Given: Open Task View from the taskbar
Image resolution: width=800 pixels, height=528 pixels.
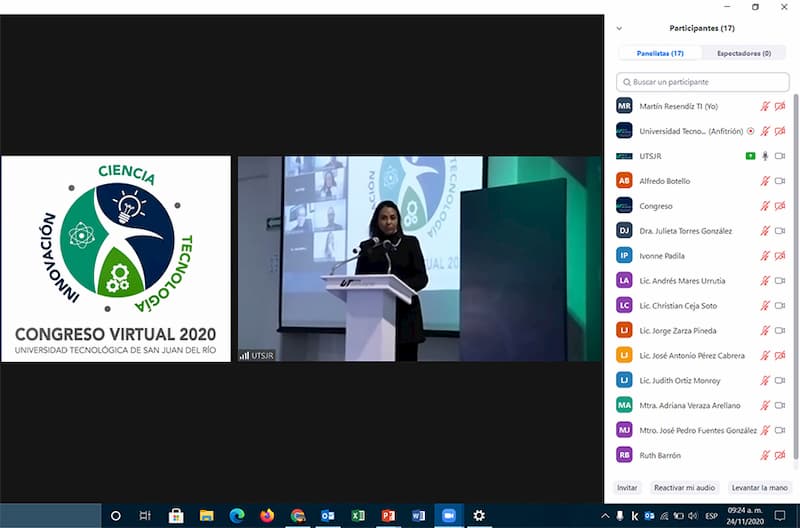Looking at the screenshot, I should [145, 516].
